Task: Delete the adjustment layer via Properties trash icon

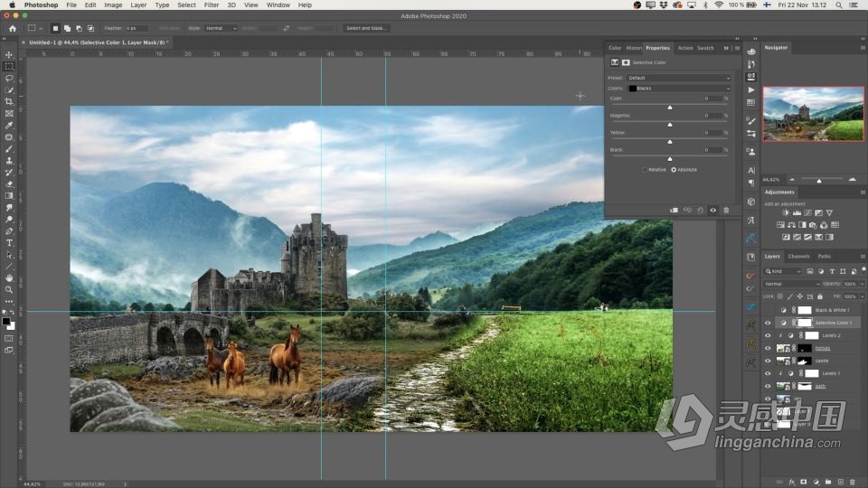Action: click(x=726, y=211)
